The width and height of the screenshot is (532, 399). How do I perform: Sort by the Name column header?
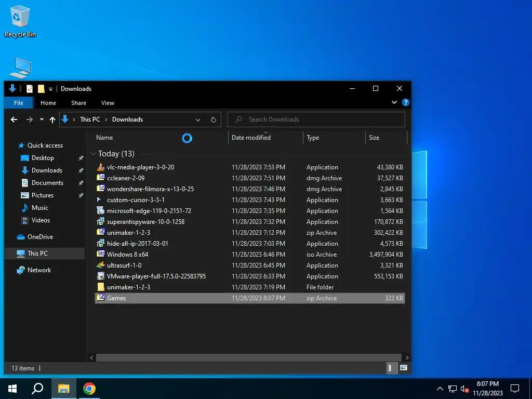(x=104, y=137)
